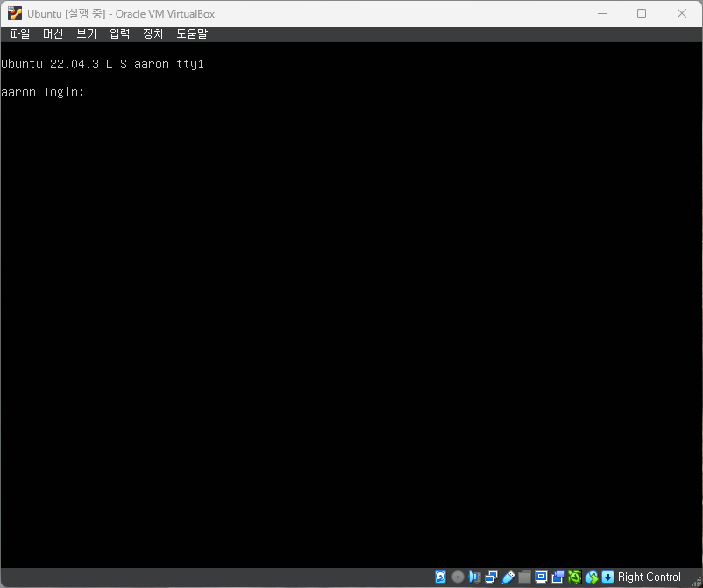The image size is (703, 588).
Task: Open the 머신 menu
Action: (x=53, y=33)
